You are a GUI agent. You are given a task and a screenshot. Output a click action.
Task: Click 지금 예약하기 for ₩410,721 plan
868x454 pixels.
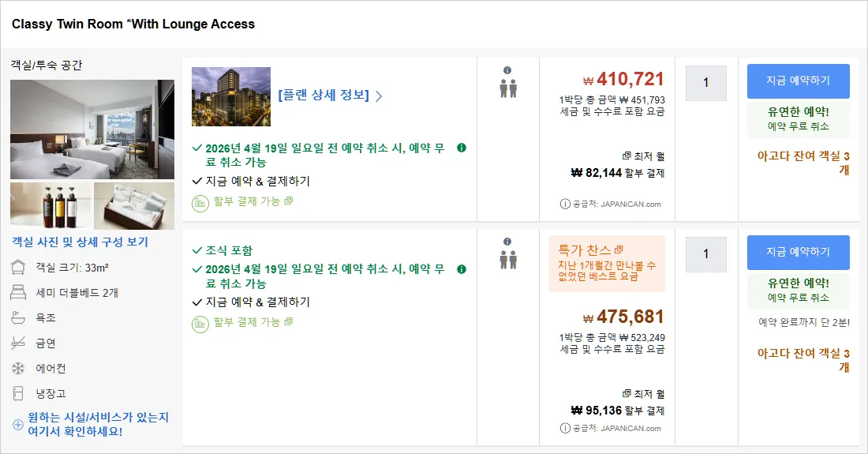[x=799, y=81]
